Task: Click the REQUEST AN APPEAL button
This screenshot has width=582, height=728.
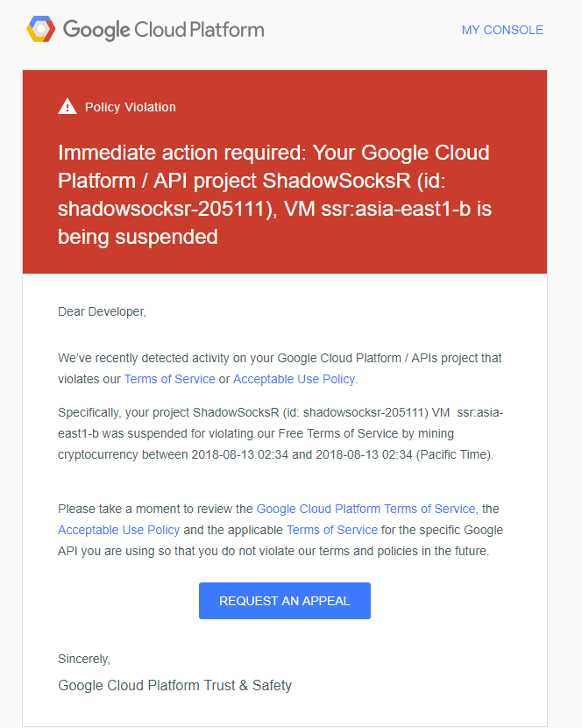Action: (x=285, y=601)
